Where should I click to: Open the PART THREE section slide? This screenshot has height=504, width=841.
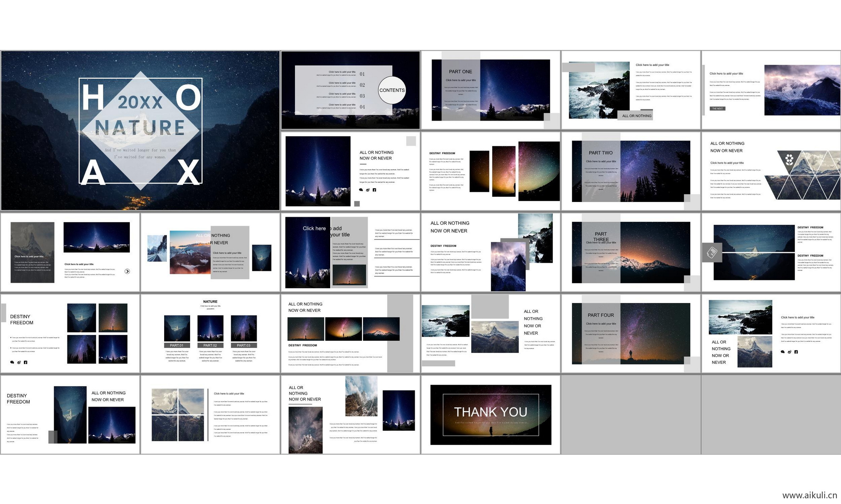coord(631,252)
